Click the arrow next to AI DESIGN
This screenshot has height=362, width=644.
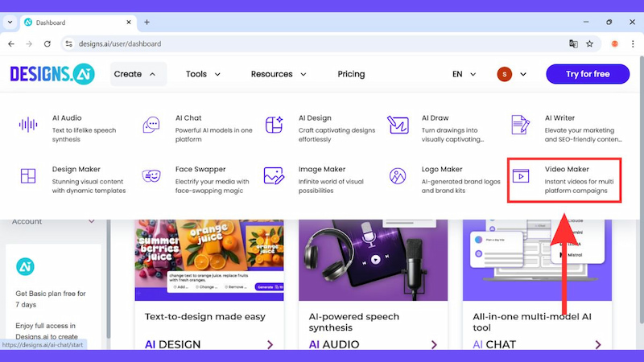point(270,345)
